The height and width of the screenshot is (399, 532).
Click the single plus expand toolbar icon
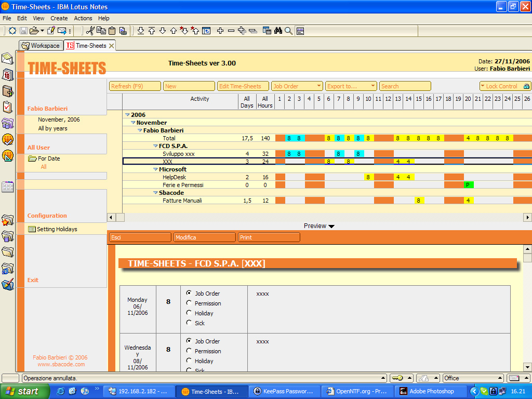(x=220, y=31)
